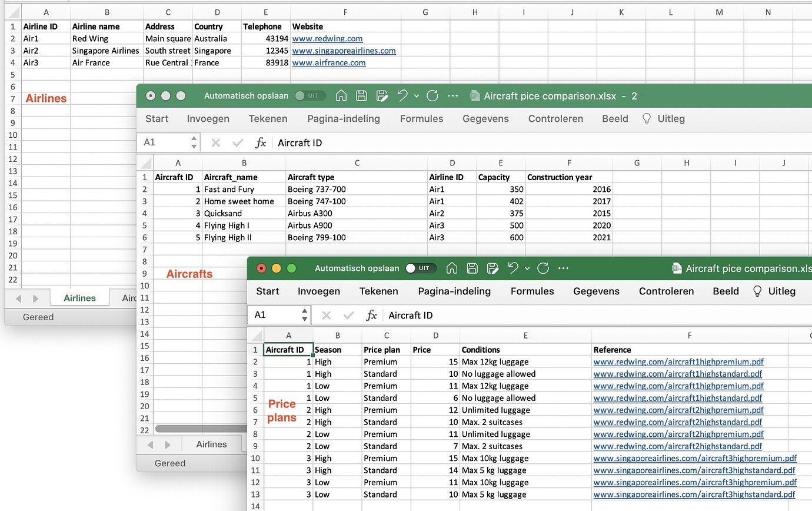Screen dimensions: 812x511
Task: Open the Formules tab in the front window
Action: [533, 291]
